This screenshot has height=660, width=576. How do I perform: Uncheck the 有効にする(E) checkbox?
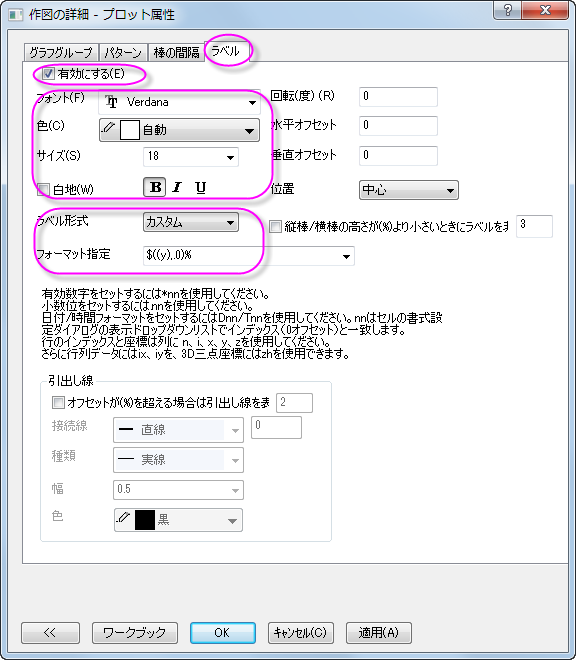[x=48, y=74]
